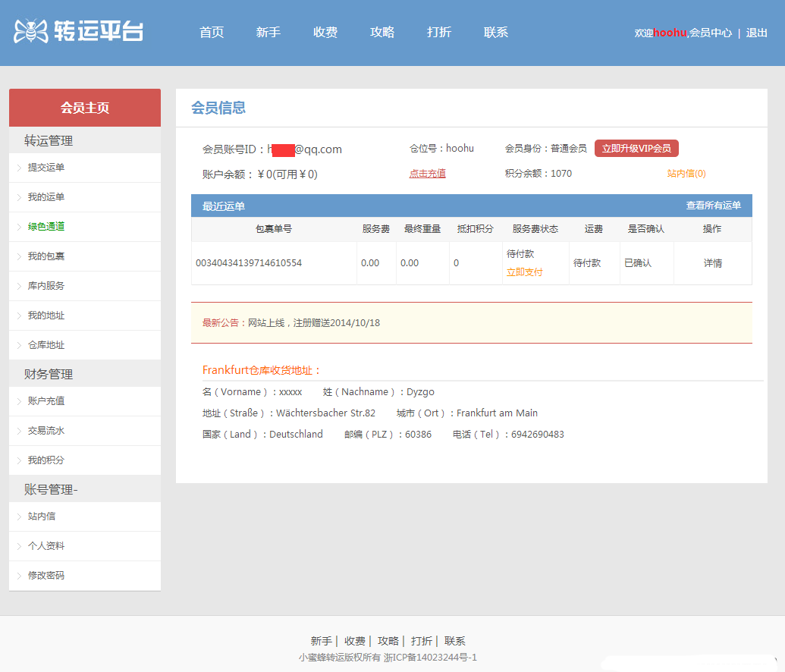Click the chevron beside 我的包裹

click(19, 256)
